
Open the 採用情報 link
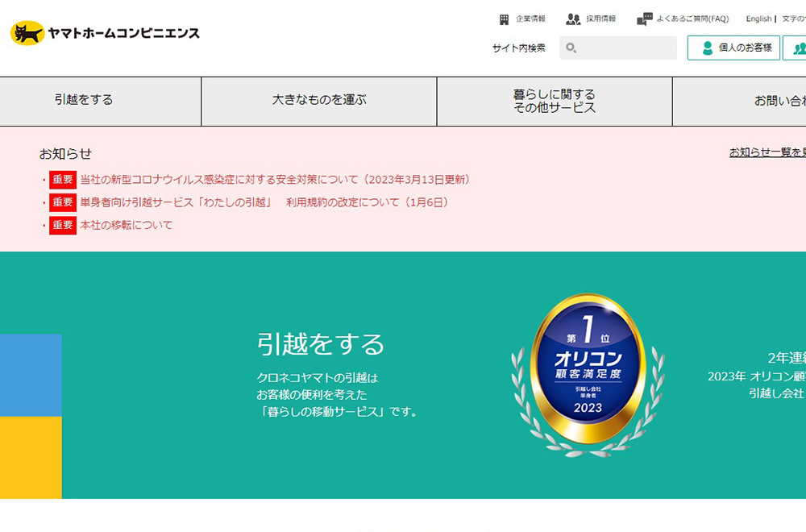[601, 19]
